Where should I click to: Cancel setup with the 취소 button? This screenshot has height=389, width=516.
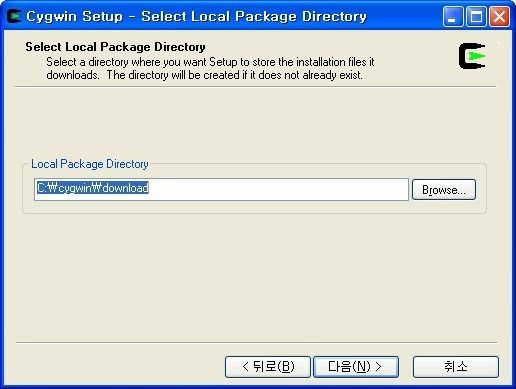(x=456, y=367)
